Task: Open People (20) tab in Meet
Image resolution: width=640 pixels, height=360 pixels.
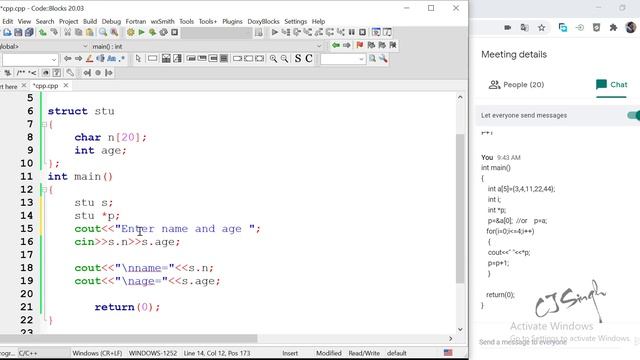Action: [516, 84]
